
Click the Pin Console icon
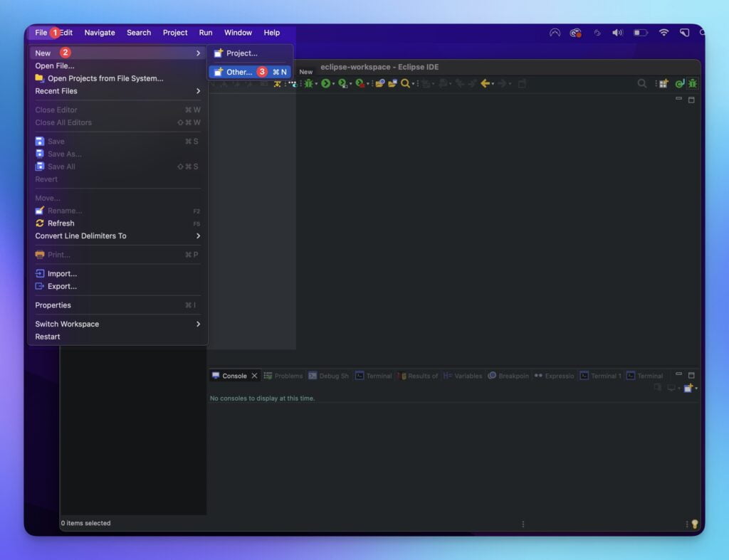tap(657, 388)
